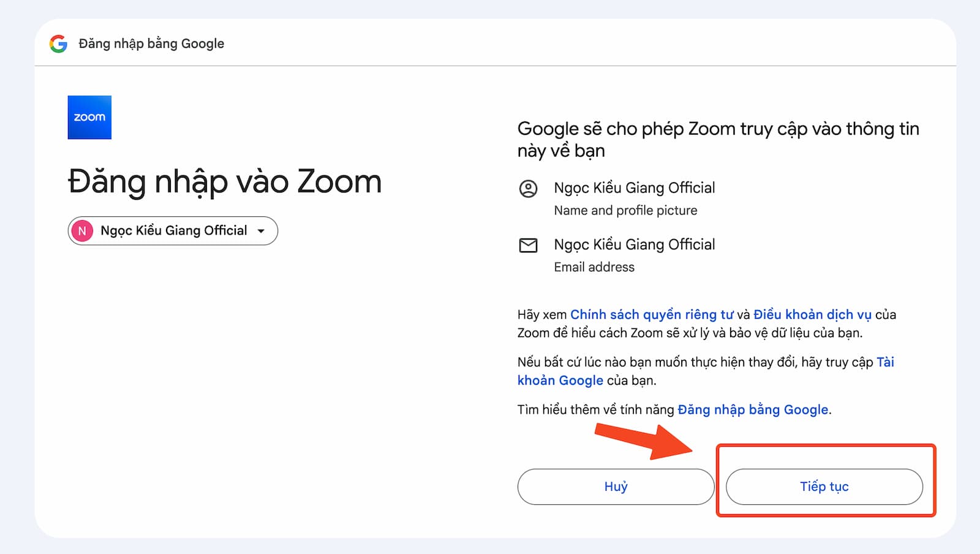Click the pink N avatar in the account chip

tap(82, 231)
